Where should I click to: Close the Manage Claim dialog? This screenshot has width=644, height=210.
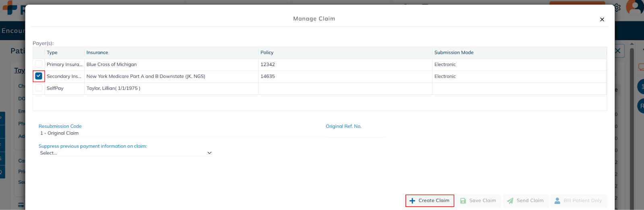point(602,19)
